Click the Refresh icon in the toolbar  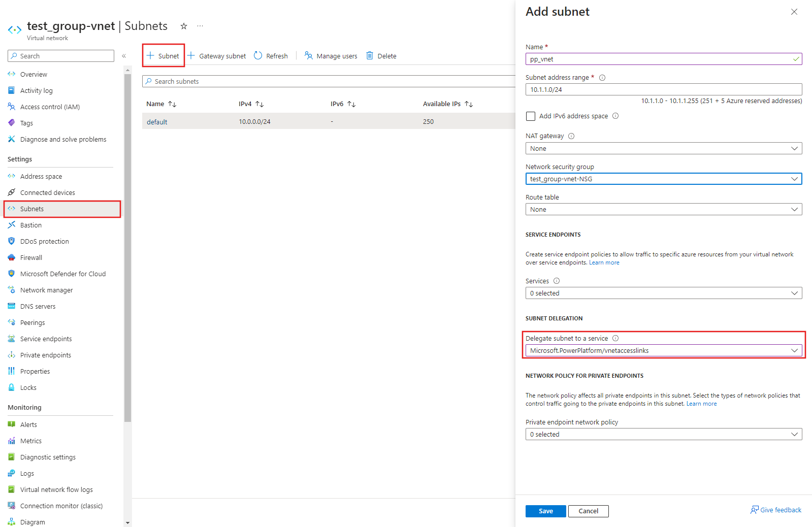[258, 56]
